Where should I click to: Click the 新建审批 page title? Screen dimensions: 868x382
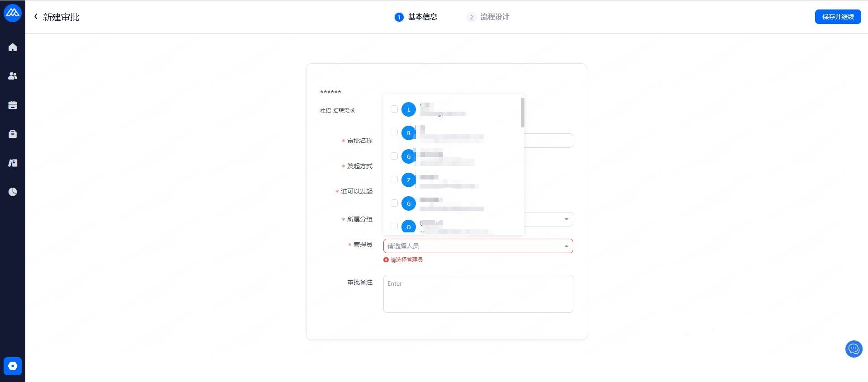61,17
